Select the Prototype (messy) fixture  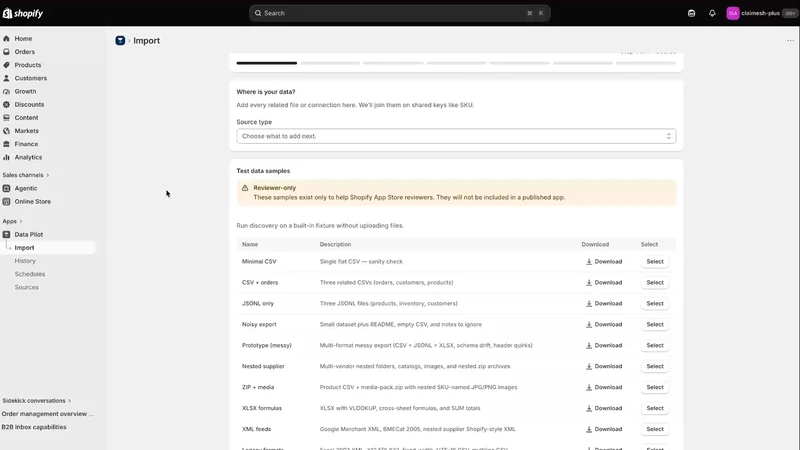coord(655,345)
